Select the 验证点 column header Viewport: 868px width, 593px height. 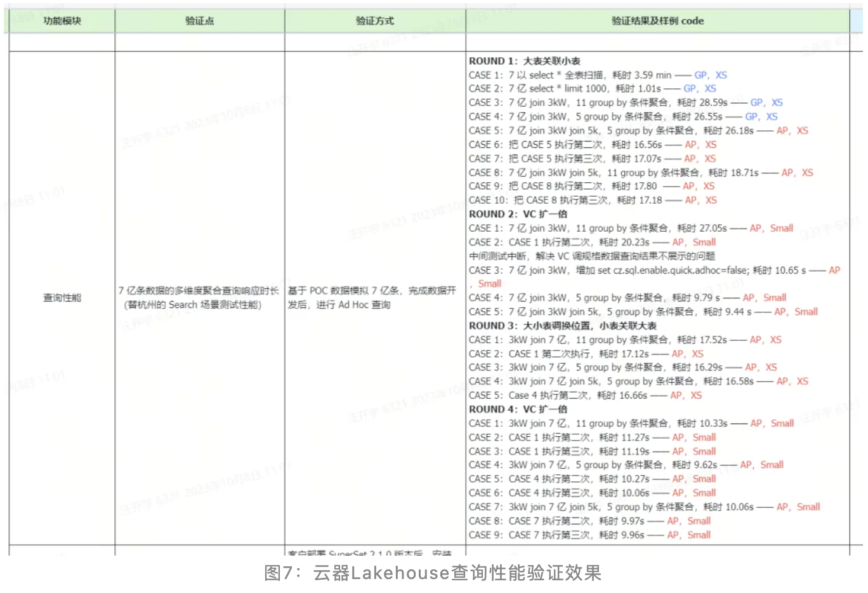click(x=199, y=21)
